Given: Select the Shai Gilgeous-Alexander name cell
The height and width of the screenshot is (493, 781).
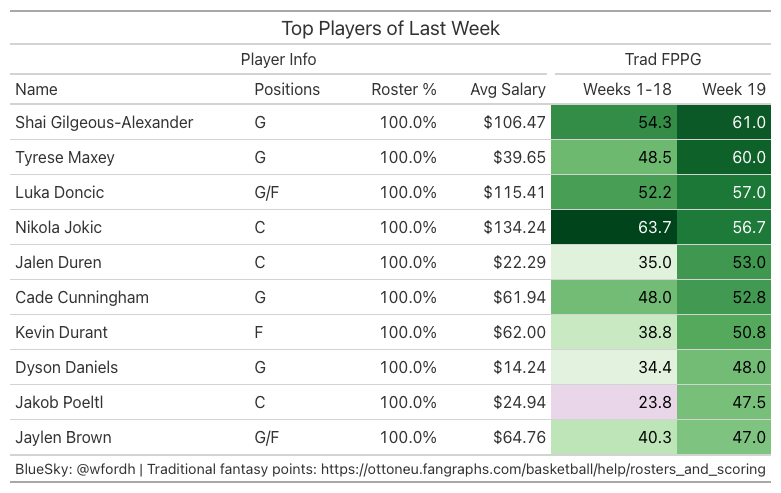Looking at the screenshot, I should 104,123.
